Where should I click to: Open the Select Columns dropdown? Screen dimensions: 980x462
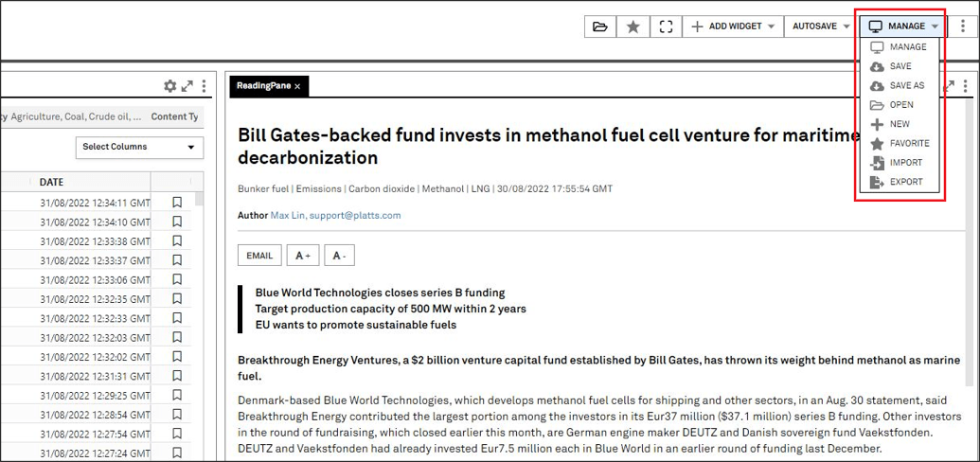point(139,147)
